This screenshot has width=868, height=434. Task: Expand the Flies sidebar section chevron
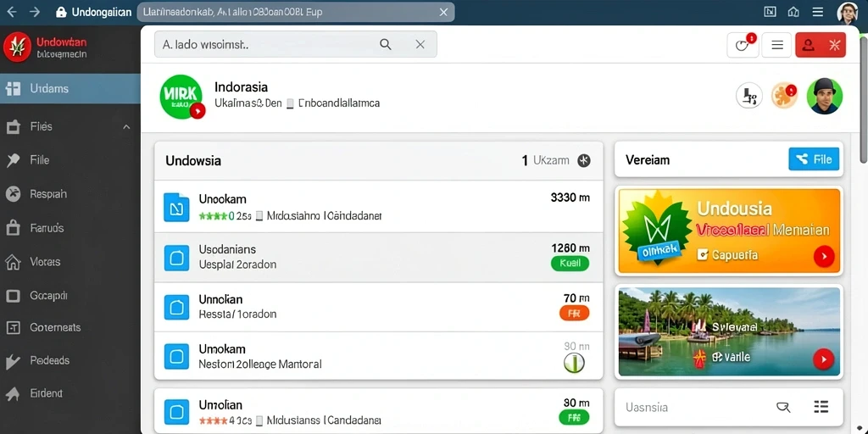pos(126,127)
